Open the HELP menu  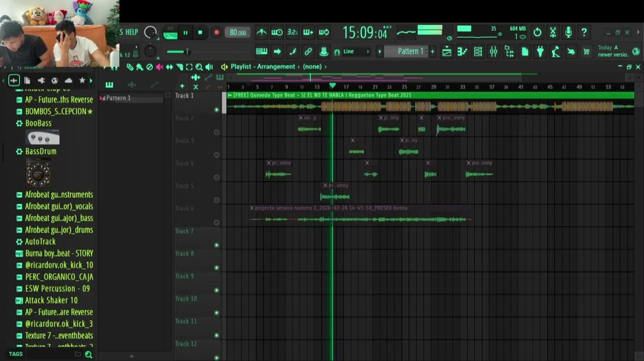pos(131,32)
